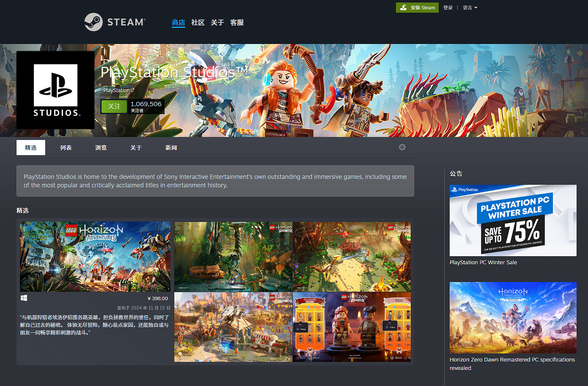Switch to the 列表 tab
Screen dimensions: 588x386
tap(66, 148)
